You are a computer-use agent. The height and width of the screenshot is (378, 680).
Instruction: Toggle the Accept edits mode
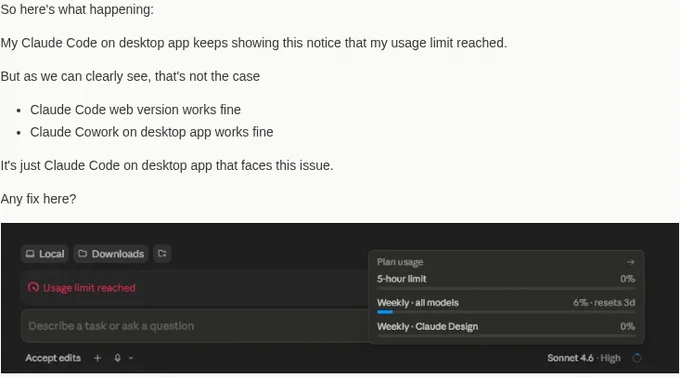pos(53,358)
